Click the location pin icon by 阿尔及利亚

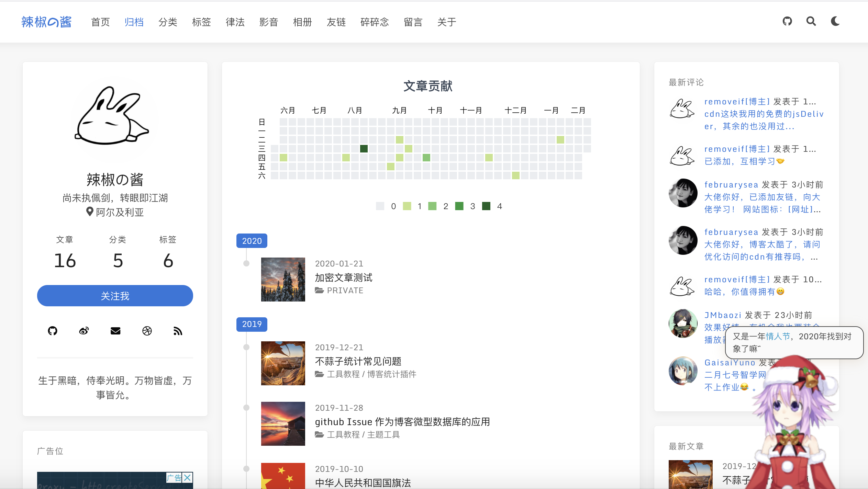pos(90,212)
